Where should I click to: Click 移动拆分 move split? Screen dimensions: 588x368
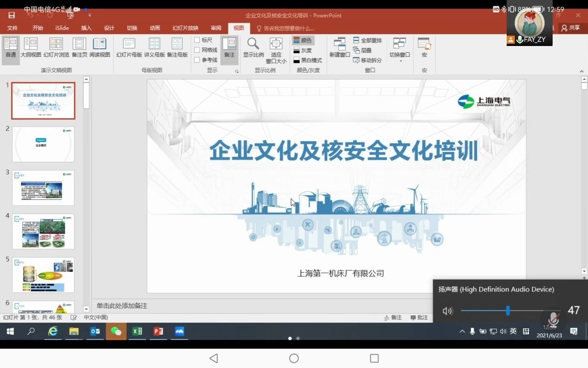point(367,60)
